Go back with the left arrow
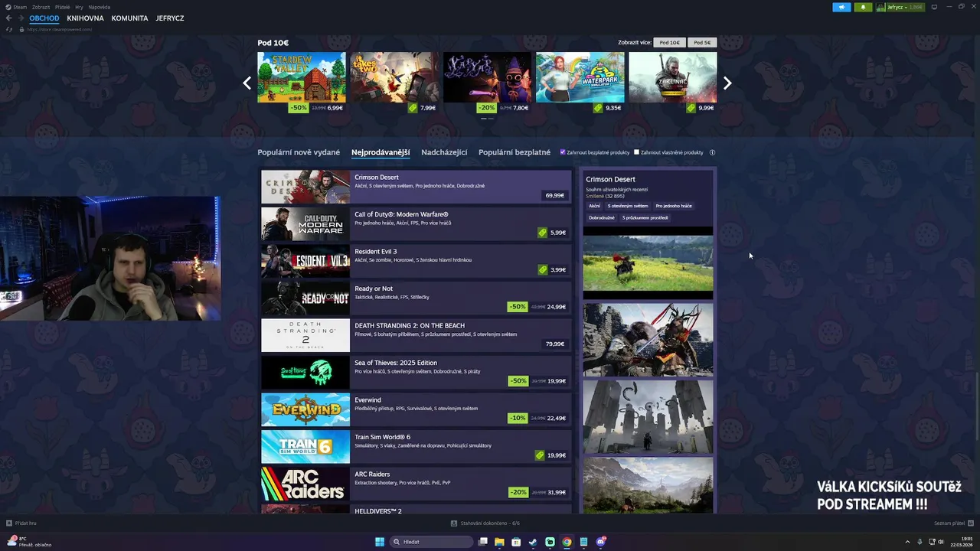Image resolution: width=980 pixels, height=551 pixels. 9,18
